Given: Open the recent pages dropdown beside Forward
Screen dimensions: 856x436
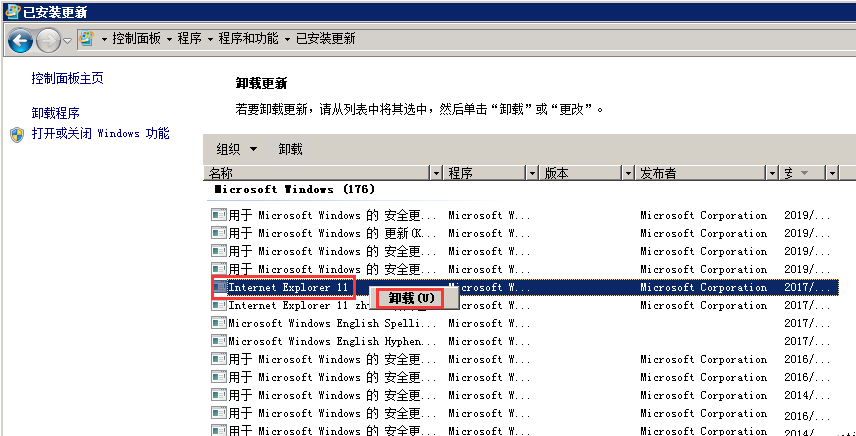Looking at the screenshot, I should click(x=67, y=40).
